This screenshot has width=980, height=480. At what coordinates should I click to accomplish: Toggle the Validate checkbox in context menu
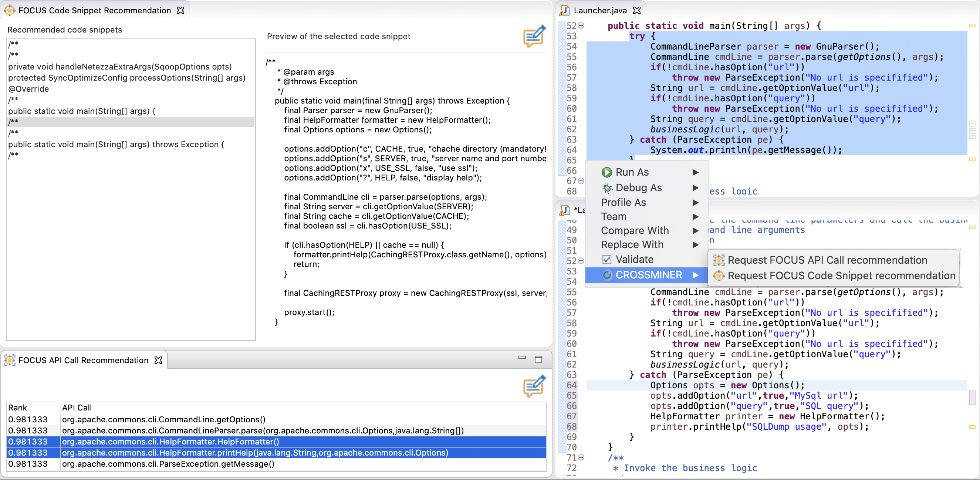coord(607,259)
